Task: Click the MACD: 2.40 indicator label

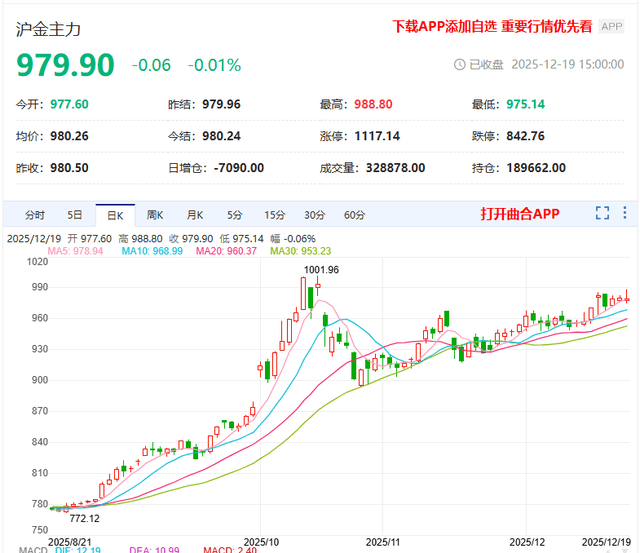Action: [230, 550]
